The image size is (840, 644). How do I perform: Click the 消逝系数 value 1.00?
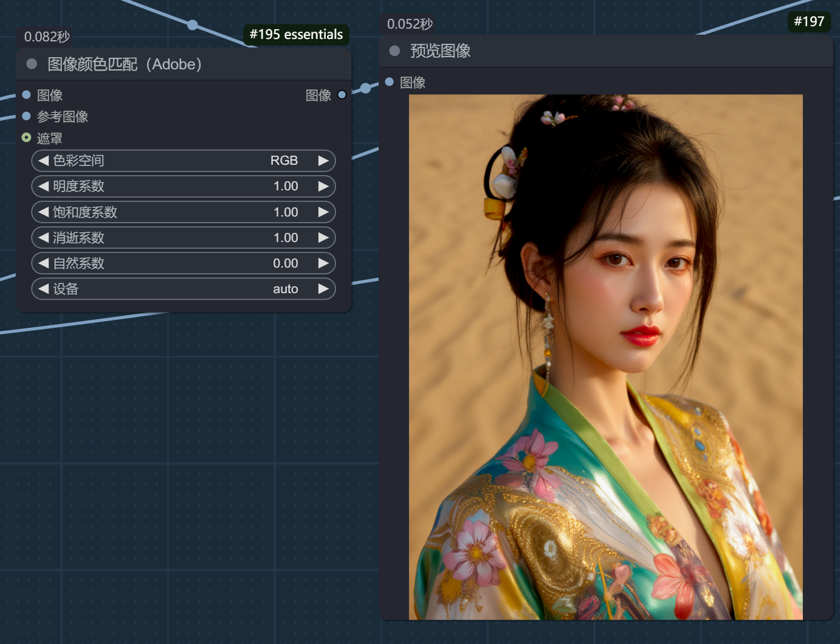[286, 238]
